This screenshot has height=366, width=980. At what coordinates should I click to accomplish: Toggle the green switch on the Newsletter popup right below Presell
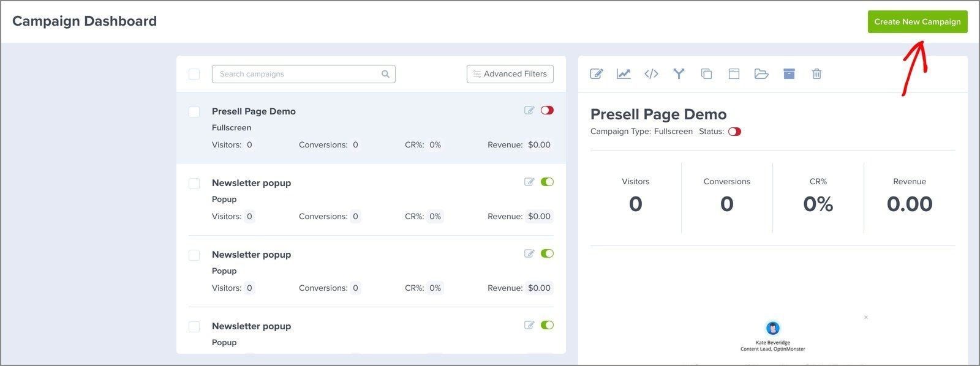[x=547, y=182]
